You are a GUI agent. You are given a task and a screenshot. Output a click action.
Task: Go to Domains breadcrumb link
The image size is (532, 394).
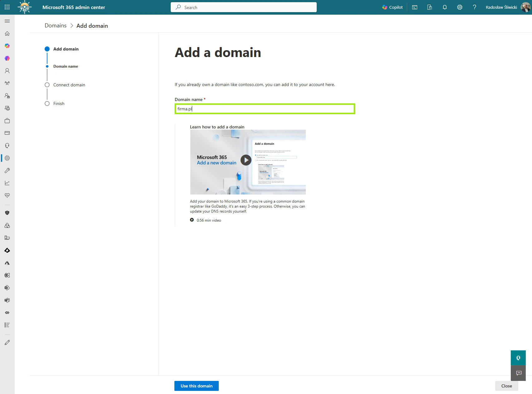56,26
